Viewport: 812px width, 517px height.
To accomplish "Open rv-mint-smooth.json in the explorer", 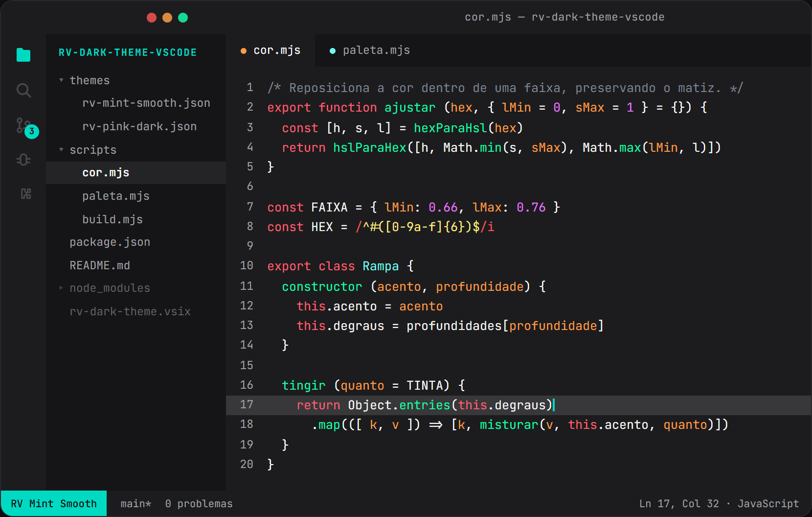I will [x=146, y=103].
